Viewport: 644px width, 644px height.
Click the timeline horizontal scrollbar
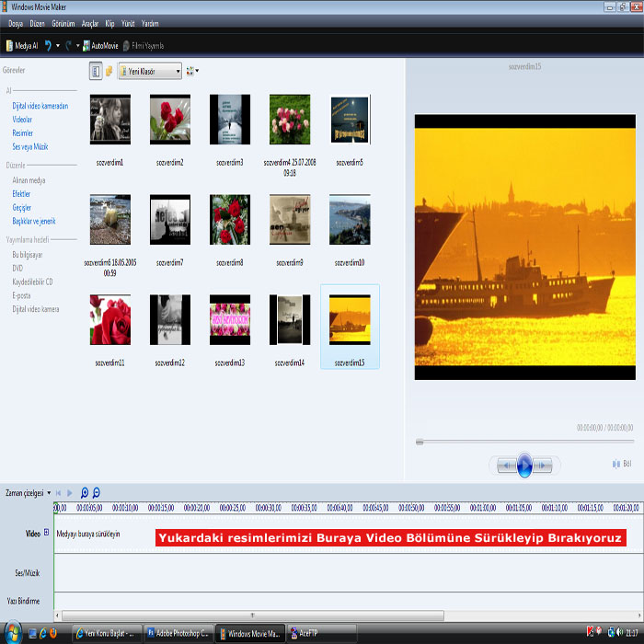[x=253, y=615]
